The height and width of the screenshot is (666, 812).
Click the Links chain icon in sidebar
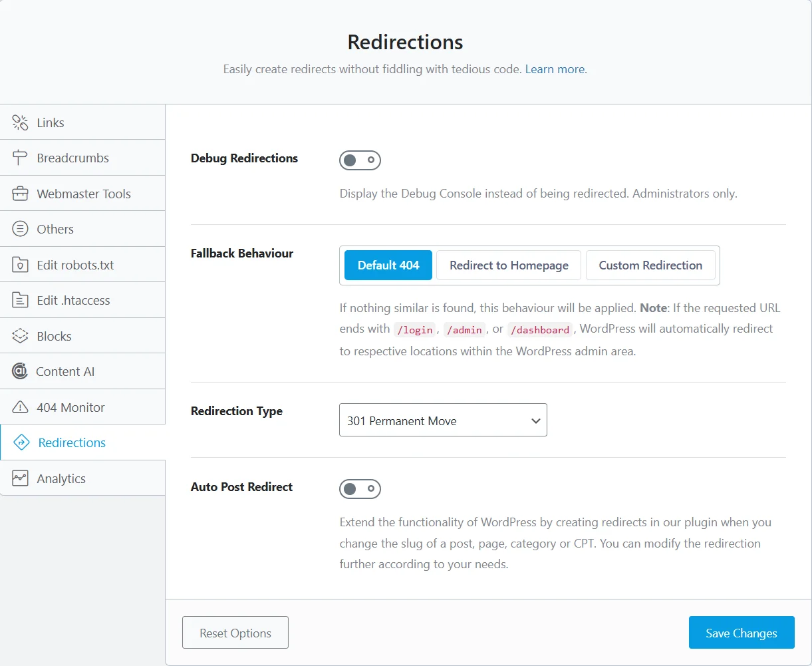(x=21, y=122)
